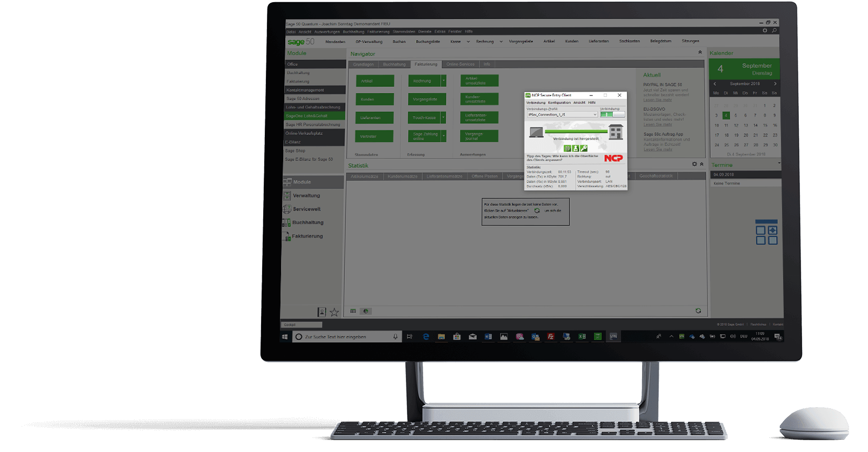Viewport: 868px width, 452px height.
Task: Select SageOne Lohn&Gehalt module
Action: [x=315, y=116]
